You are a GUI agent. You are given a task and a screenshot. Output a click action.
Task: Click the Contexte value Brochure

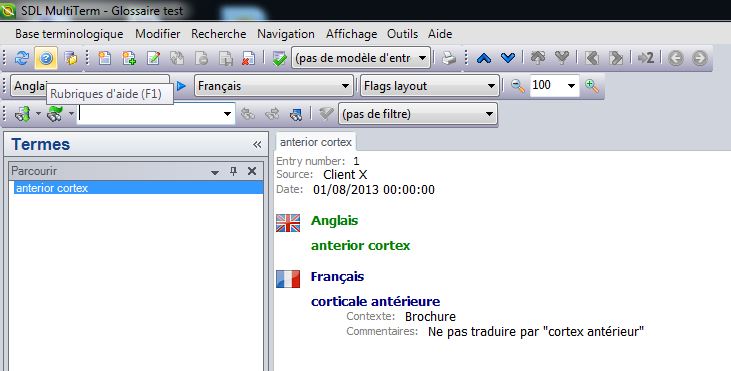(x=430, y=316)
